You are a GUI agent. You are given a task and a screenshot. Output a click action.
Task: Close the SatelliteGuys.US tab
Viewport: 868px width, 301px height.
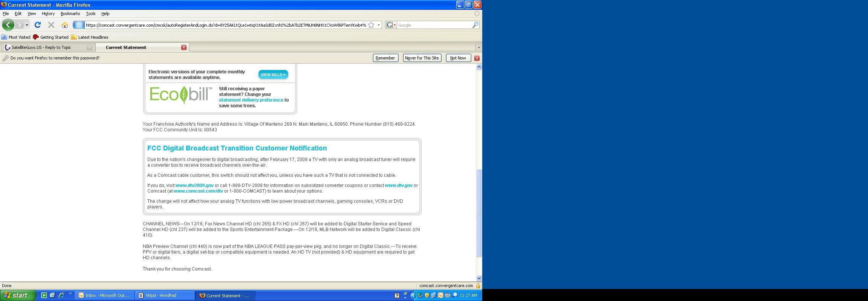pyautogui.click(x=89, y=47)
